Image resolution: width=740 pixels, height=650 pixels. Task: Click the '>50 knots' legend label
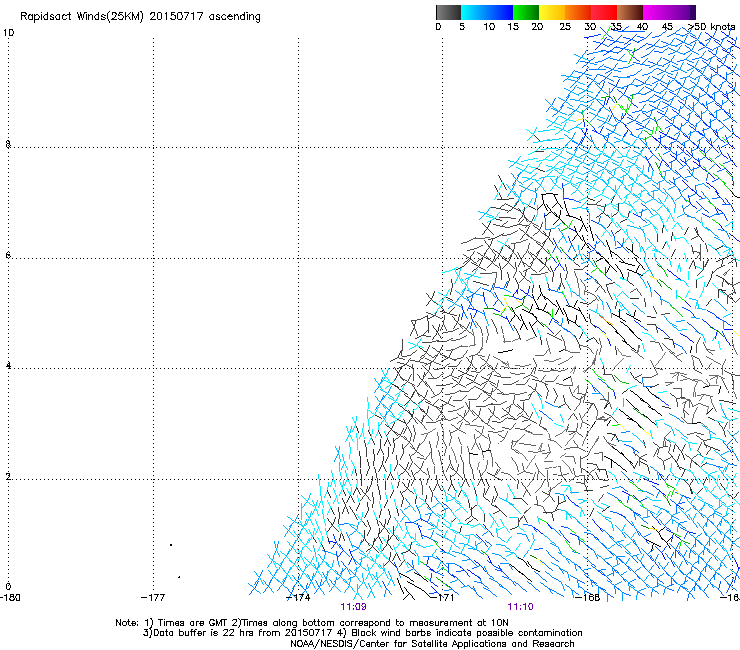coord(711,27)
